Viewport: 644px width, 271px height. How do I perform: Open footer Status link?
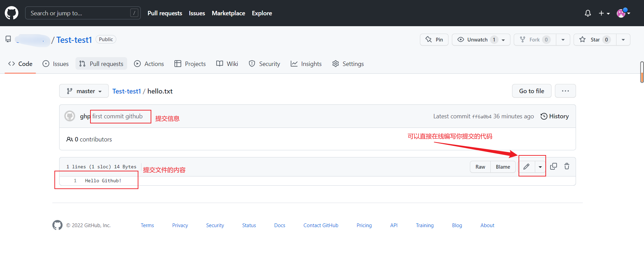(x=249, y=225)
